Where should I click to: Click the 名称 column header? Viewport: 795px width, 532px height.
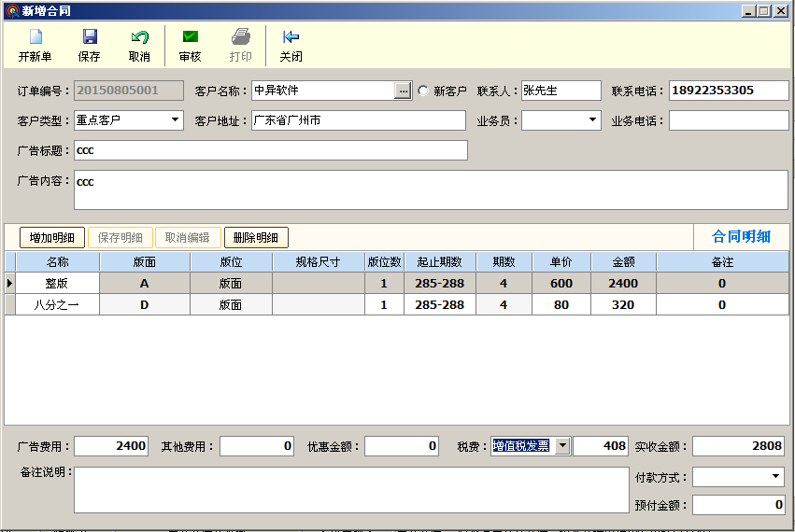click(58, 262)
